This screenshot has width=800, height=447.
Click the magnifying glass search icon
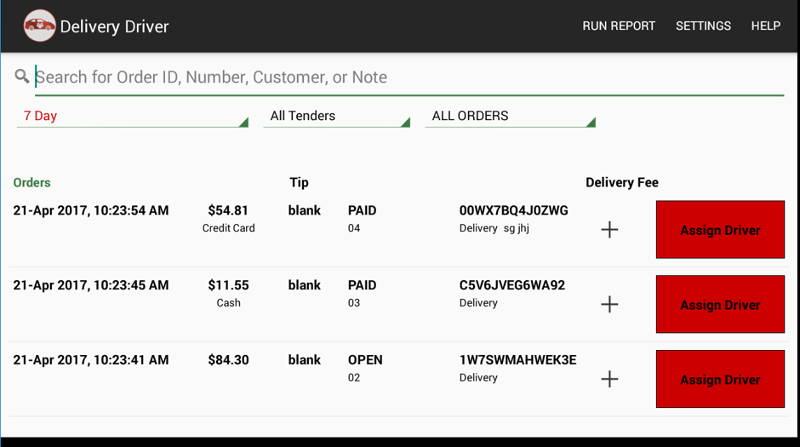21,77
